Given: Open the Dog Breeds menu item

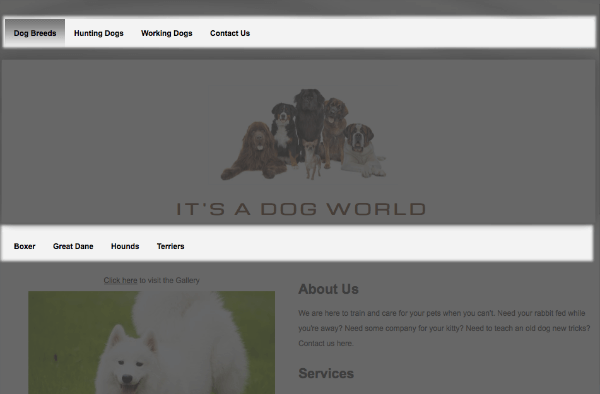Looking at the screenshot, I should (x=35, y=33).
